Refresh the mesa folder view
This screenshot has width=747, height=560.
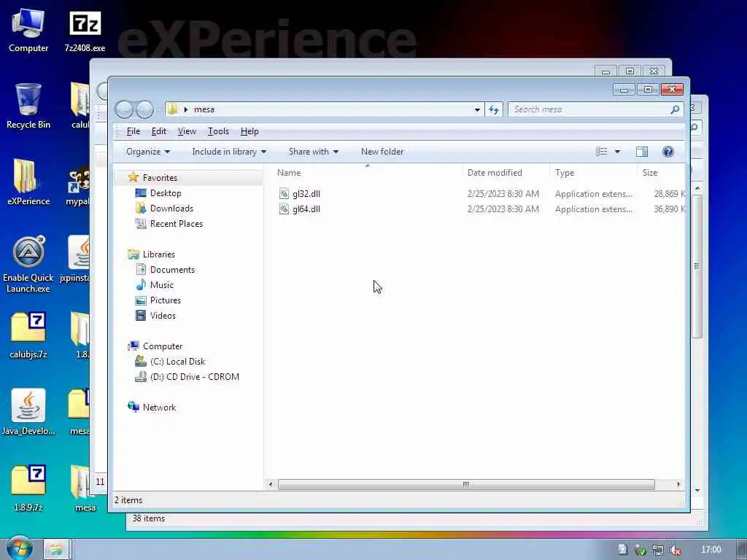pos(494,109)
